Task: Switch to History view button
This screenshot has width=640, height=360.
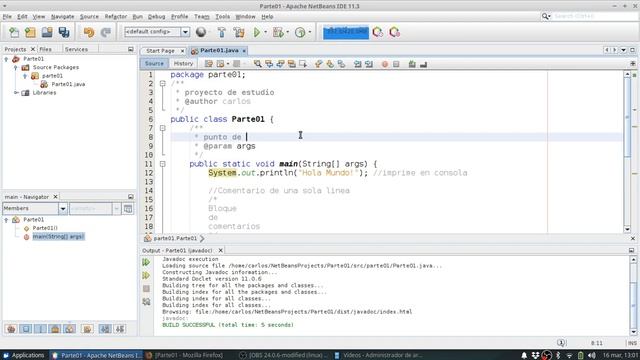Action: point(183,64)
